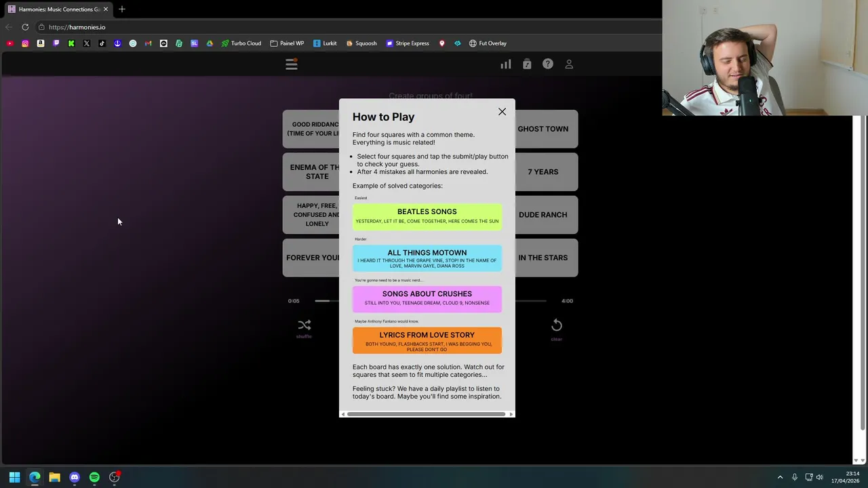This screenshot has height=488, width=868.
Task: Select the HAPPY, FREE, CONFUSED AND LONELY square
Action: pos(311,215)
